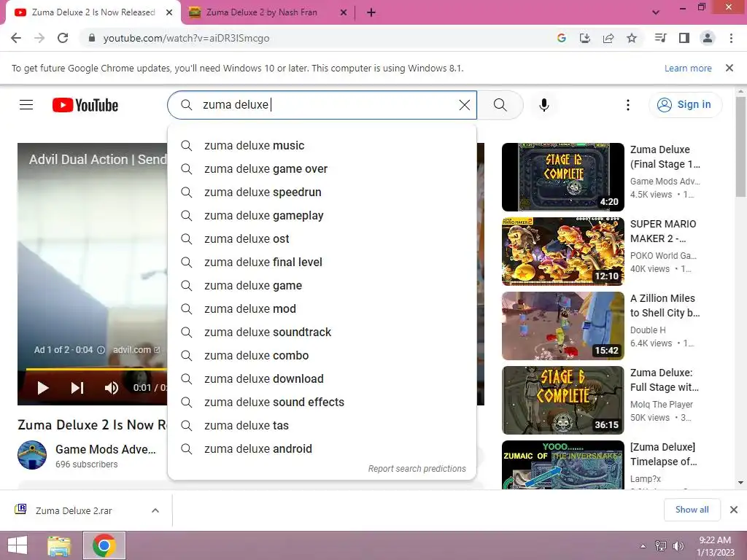Open media controls icon in Chrome toolbar

(x=660, y=38)
